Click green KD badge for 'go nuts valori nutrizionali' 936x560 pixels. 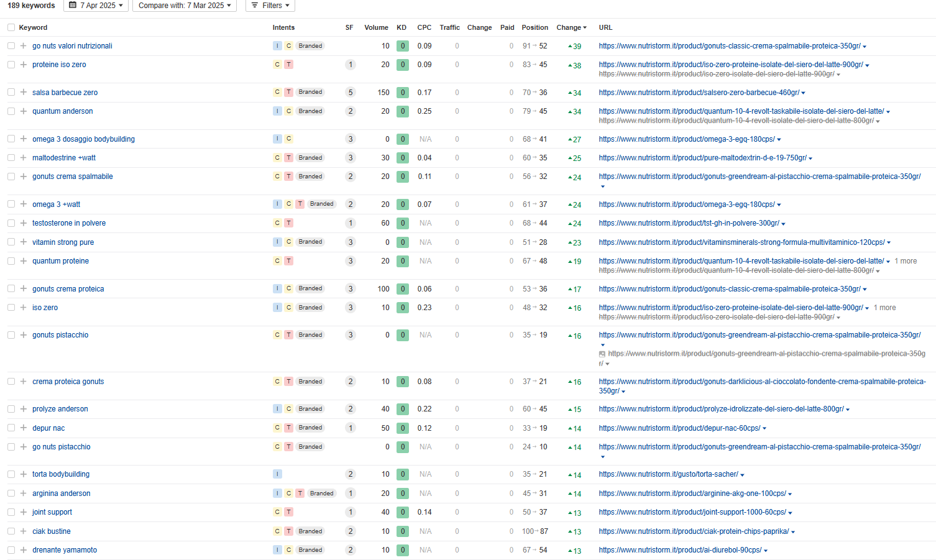tap(403, 46)
